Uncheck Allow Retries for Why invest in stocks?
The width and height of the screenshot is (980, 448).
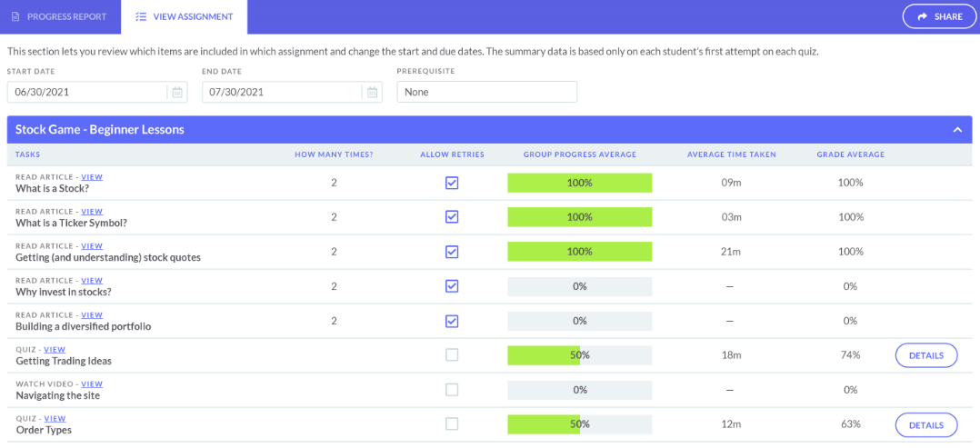coord(452,286)
